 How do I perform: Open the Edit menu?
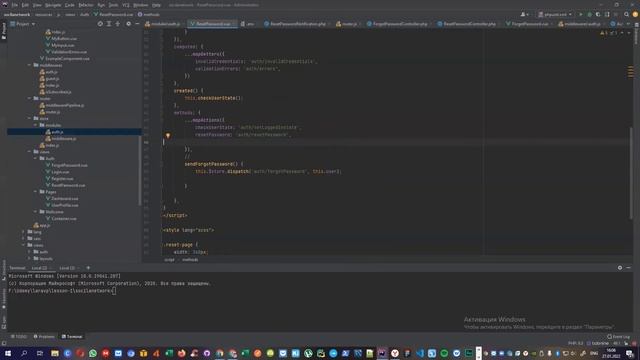tap(25, 5)
